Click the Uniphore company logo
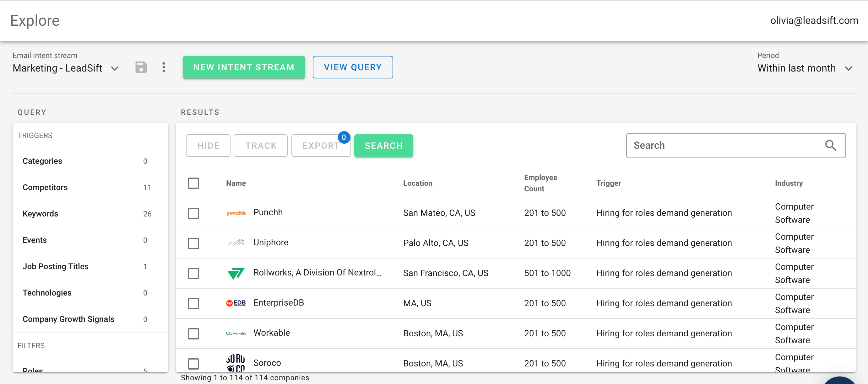Image resolution: width=868 pixels, height=384 pixels. pos(236,243)
